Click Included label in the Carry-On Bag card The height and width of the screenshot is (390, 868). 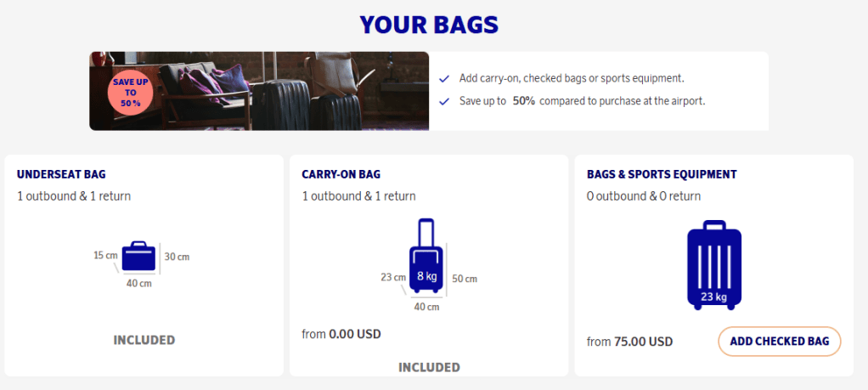coord(429,367)
